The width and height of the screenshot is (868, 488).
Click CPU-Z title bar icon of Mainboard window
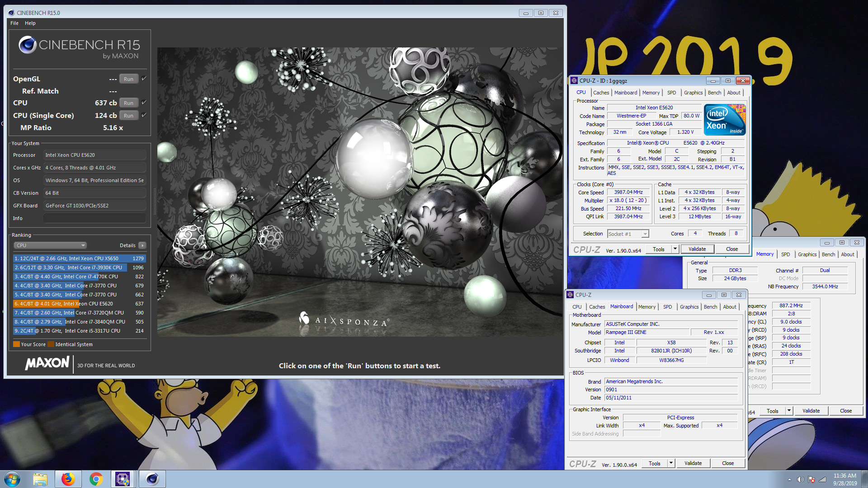click(571, 295)
